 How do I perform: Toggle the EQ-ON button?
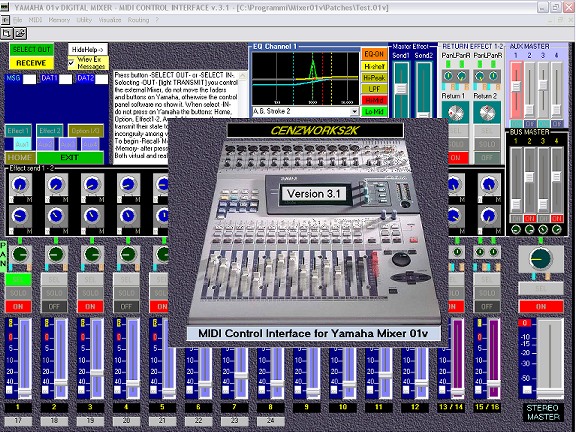click(374, 54)
